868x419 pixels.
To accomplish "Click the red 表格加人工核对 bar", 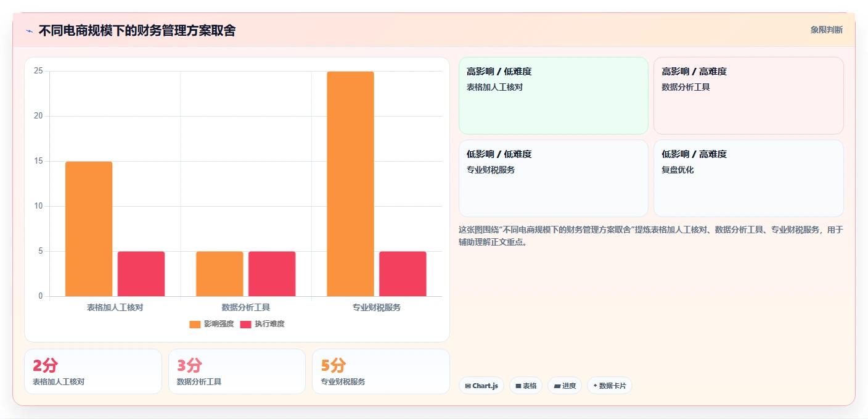I will tap(141, 274).
